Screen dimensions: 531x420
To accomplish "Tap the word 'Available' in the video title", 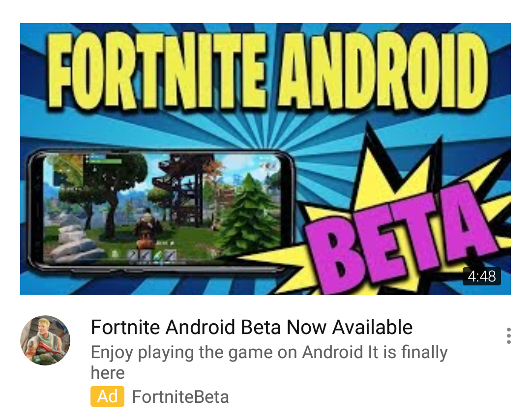I will 372,327.
